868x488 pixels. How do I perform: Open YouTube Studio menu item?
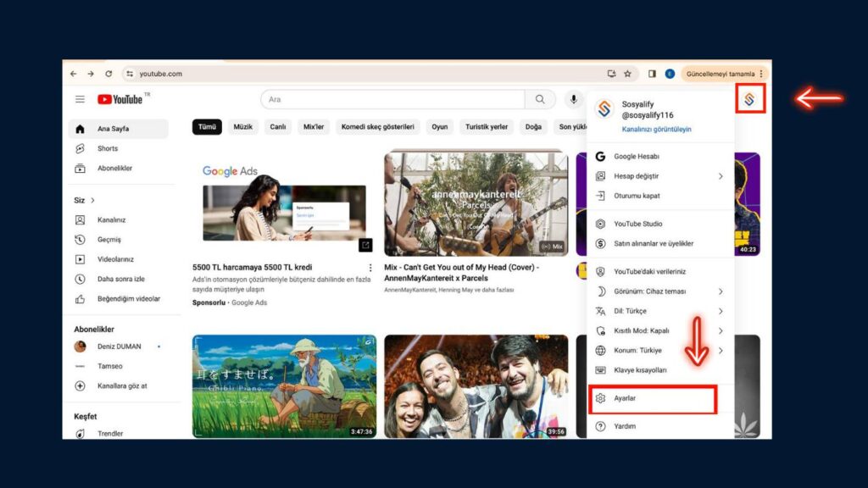point(660,224)
